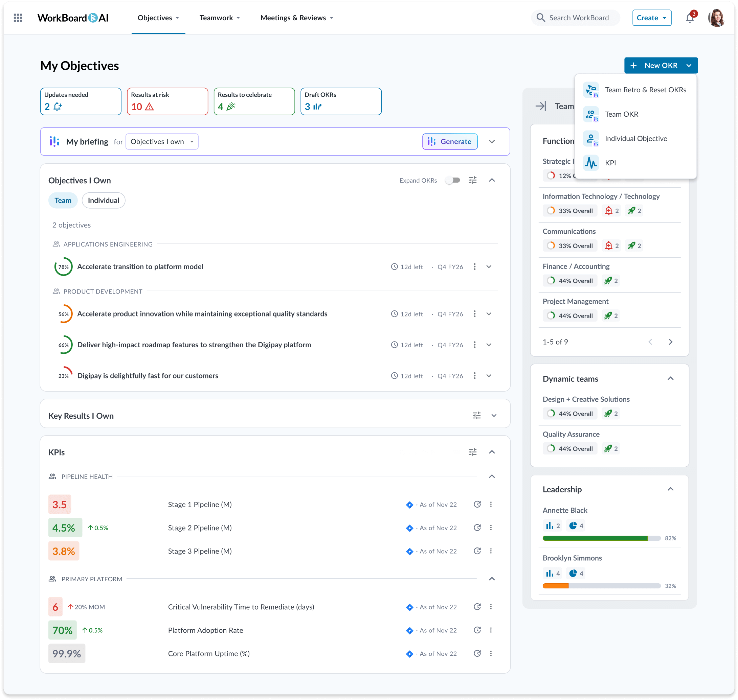Collapse the Leadership section

[x=671, y=489]
